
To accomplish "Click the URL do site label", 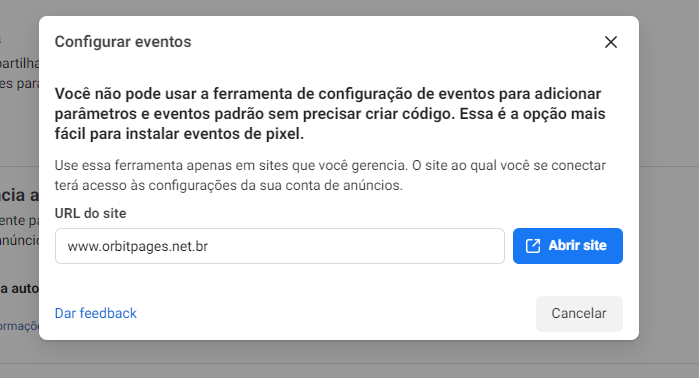I will tap(90, 214).
